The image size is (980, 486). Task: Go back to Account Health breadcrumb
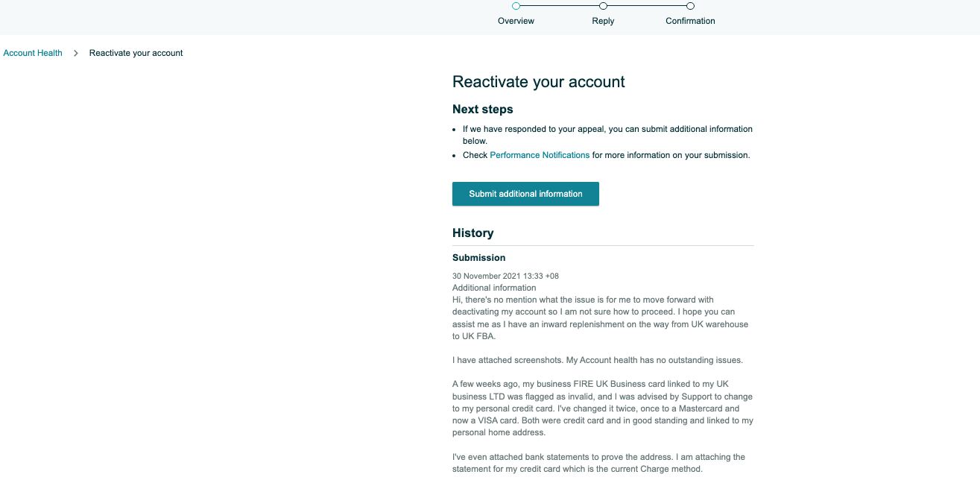(33, 53)
